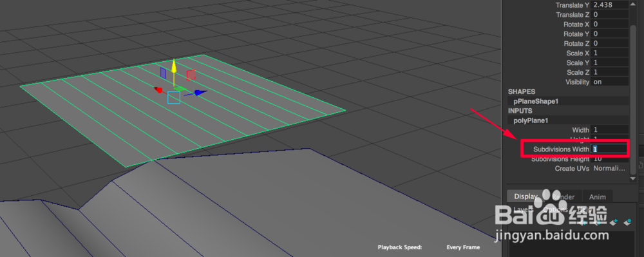Click the Scale X value field
The height and width of the screenshot is (257, 644).
point(610,53)
